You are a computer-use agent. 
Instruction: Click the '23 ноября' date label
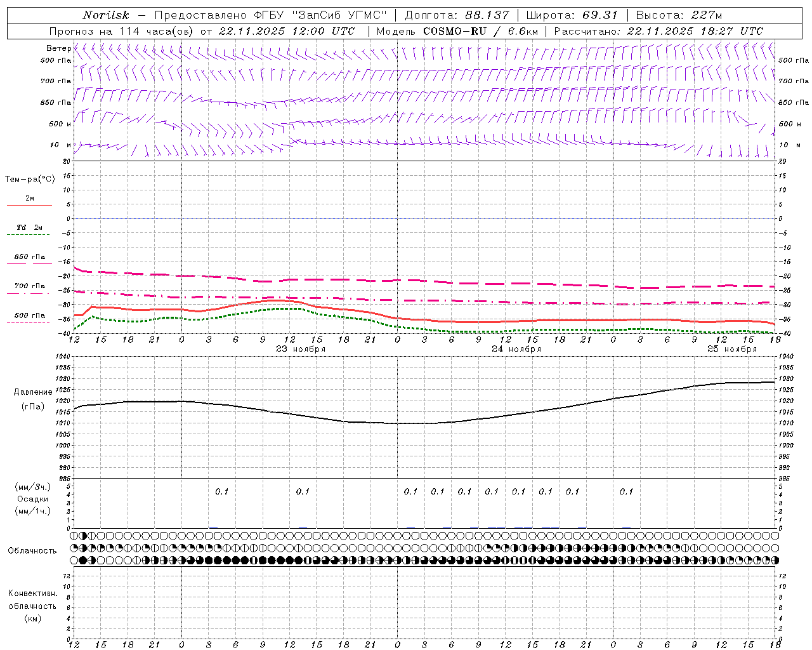(301, 349)
